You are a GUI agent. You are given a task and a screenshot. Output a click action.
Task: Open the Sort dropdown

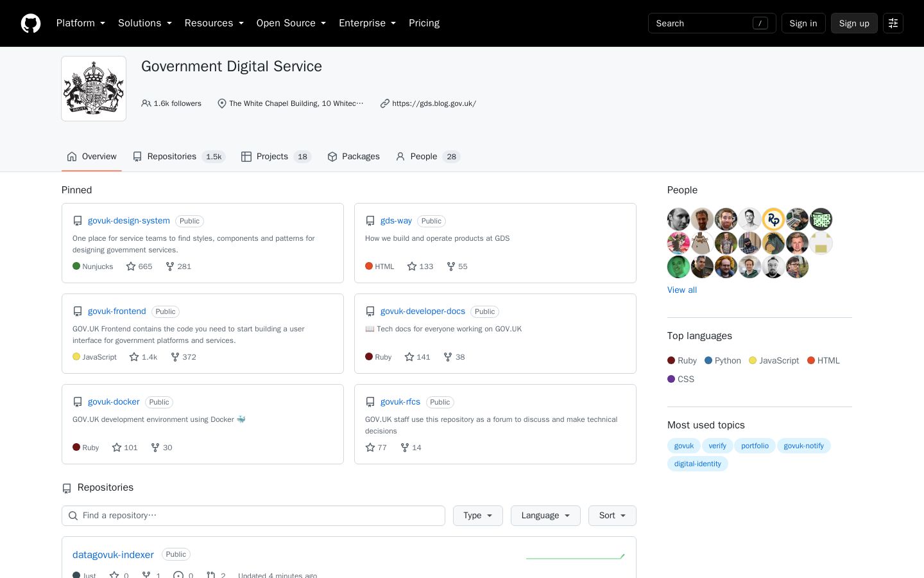pos(612,516)
